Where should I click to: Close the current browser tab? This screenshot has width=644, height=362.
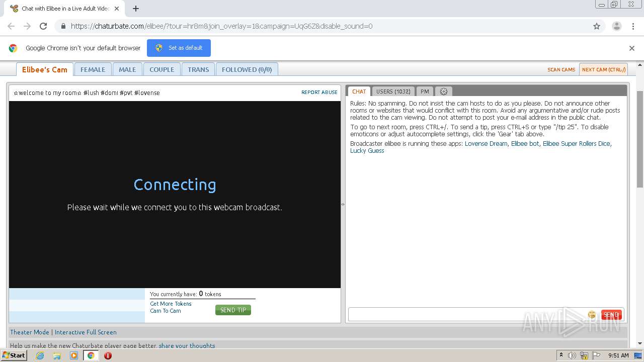117,9
